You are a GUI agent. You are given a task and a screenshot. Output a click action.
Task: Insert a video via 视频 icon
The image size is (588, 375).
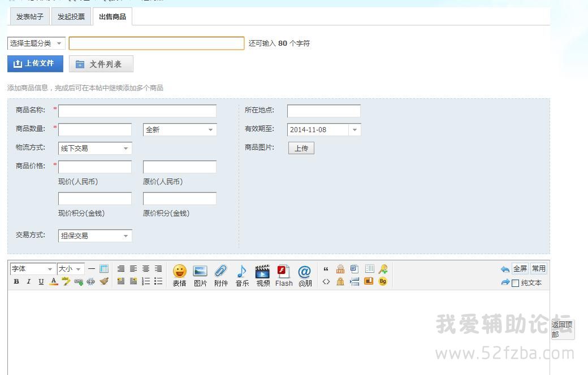pos(263,276)
